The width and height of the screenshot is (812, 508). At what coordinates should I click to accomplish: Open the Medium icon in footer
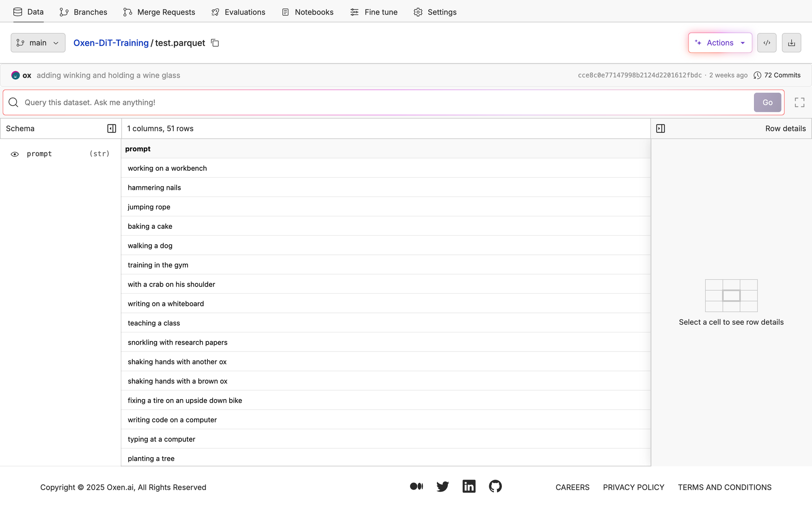(416, 486)
